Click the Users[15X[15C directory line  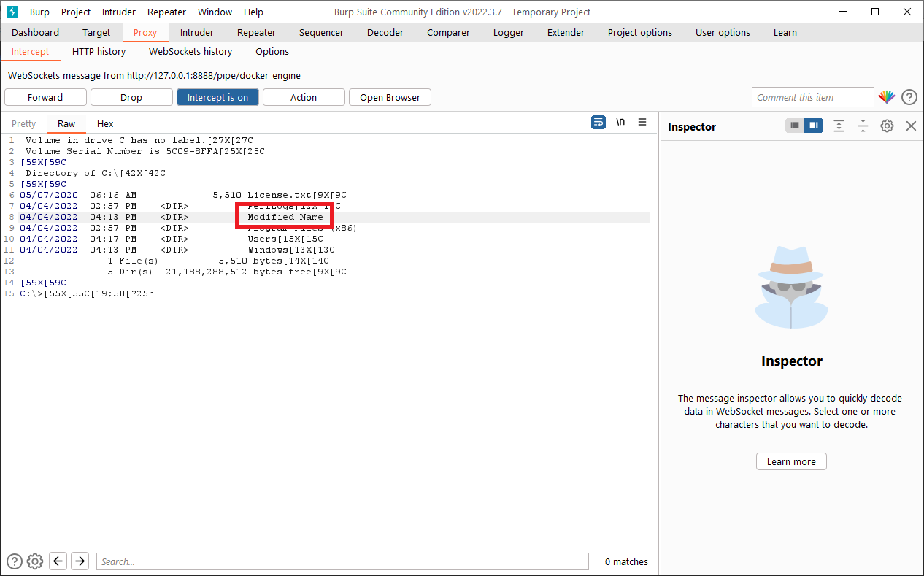[x=172, y=239]
